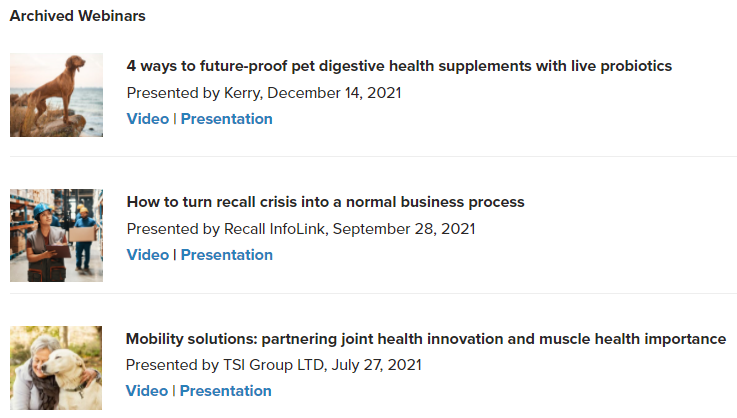Click the July 27, 2021 date
Viewport: 737px width, 418px height.
tap(376, 365)
